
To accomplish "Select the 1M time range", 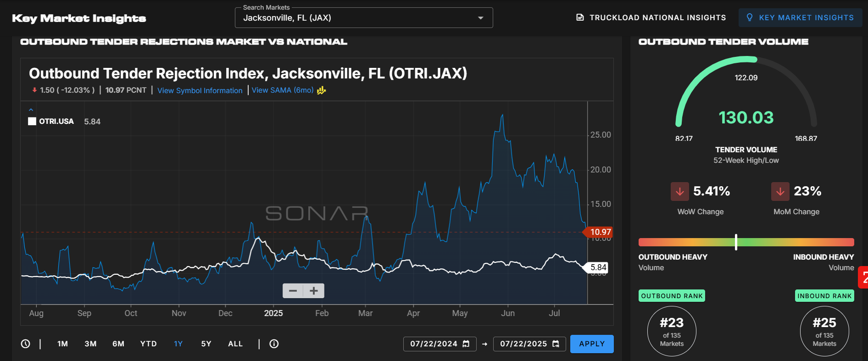I will [x=62, y=344].
